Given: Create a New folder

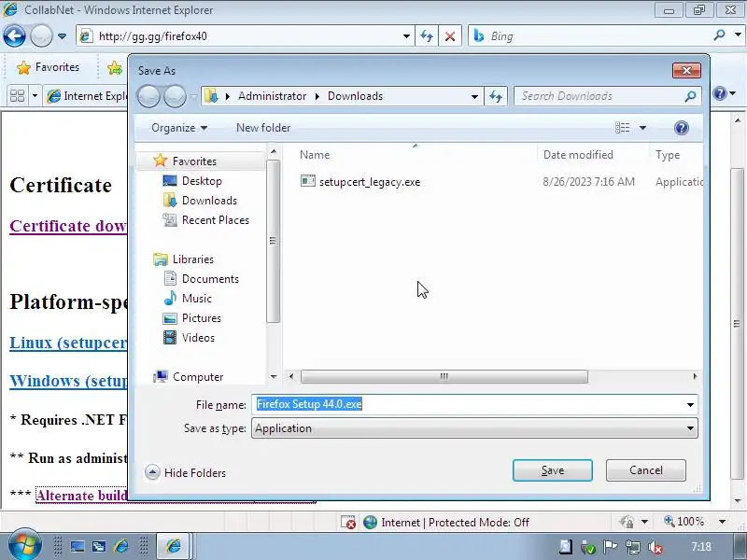Looking at the screenshot, I should (263, 128).
